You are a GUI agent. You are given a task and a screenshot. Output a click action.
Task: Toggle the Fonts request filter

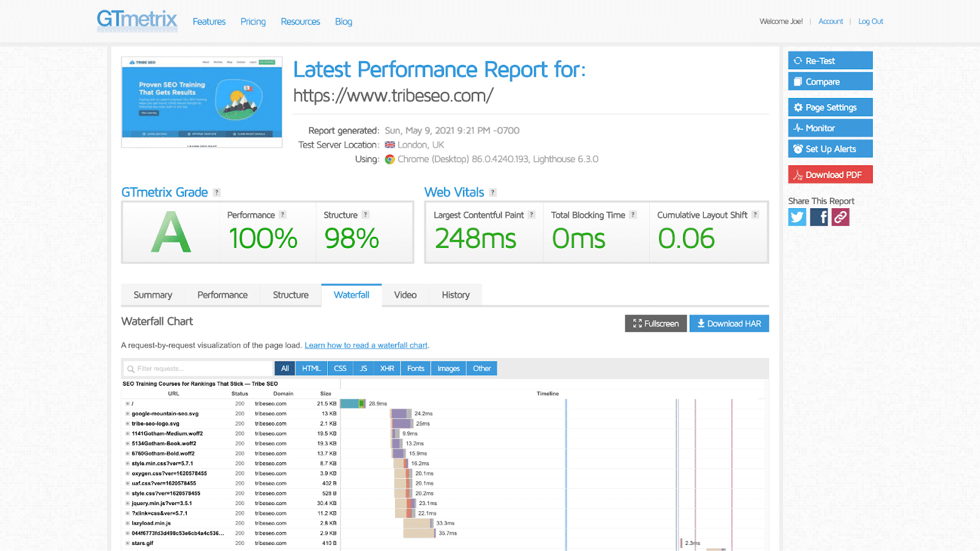(415, 369)
